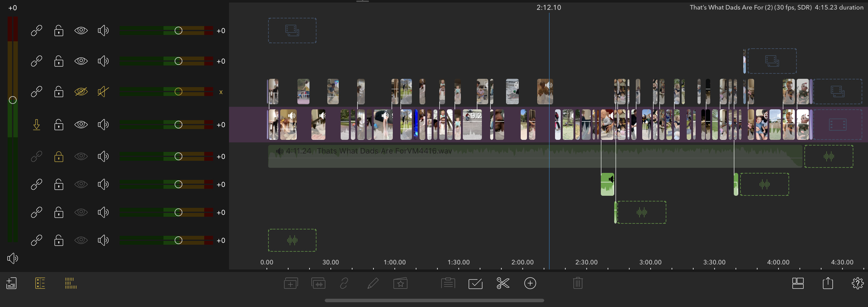Delete the clip with the trash icon
The height and width of the screenshot is (307, 868).
(x=578, y=283)
